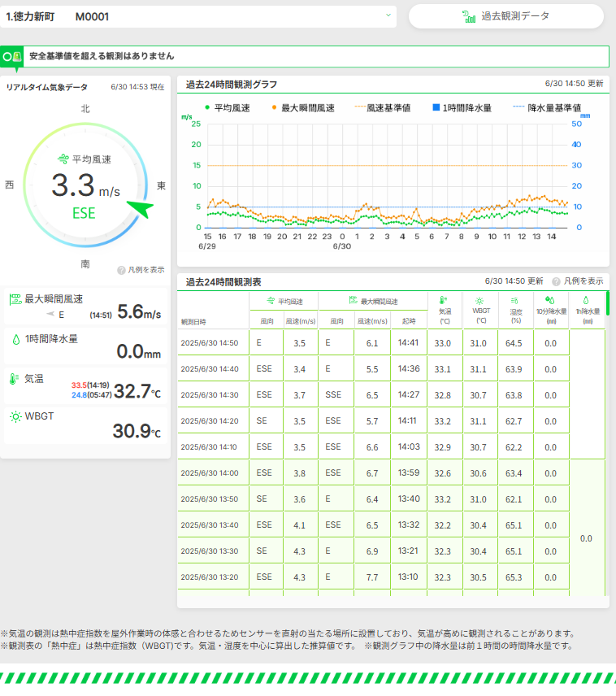Click the green dot swatch for 平均風速
This screenshot has height=696, width=616.
pyautogui.click(x=207, y=107)
